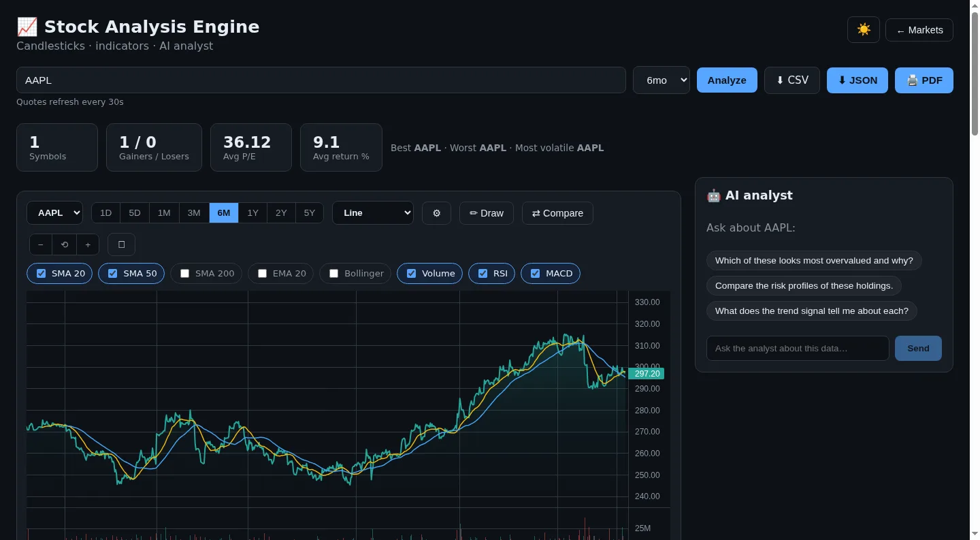Screen dimensions: 980x540
Task: Go back to Markets
Action: pyautogui.click(x=919, y=30)
